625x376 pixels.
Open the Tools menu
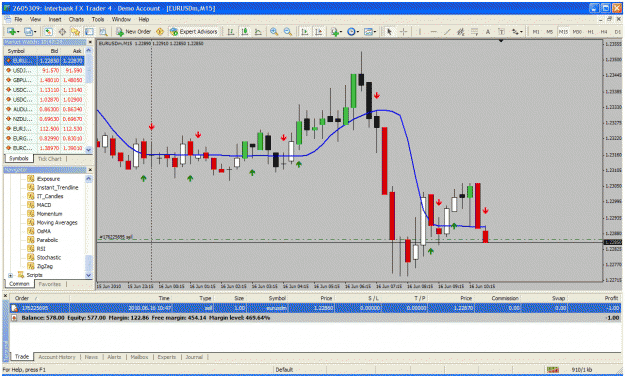(x=98, y=19)
